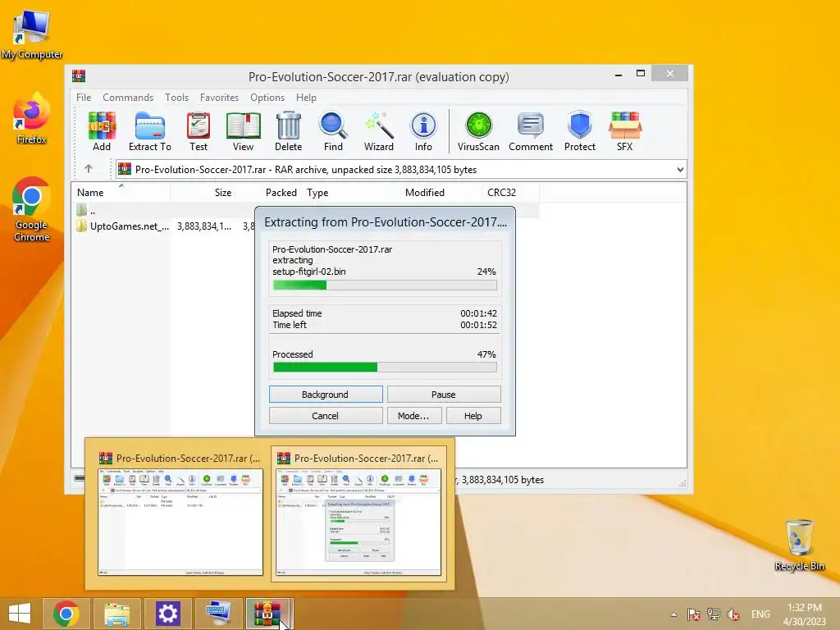Open the Windows Start button
Image resolution: width=840 pixels, height=630 pixels.
pyautogui.click(x=20, y=614)
